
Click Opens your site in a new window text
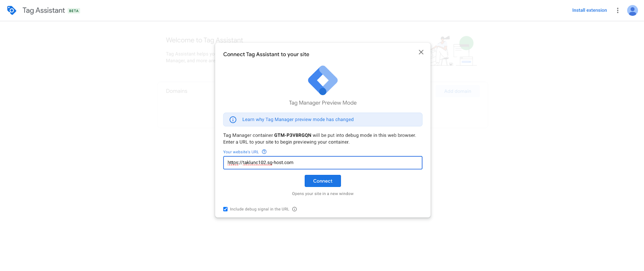(x=323, y=194)
